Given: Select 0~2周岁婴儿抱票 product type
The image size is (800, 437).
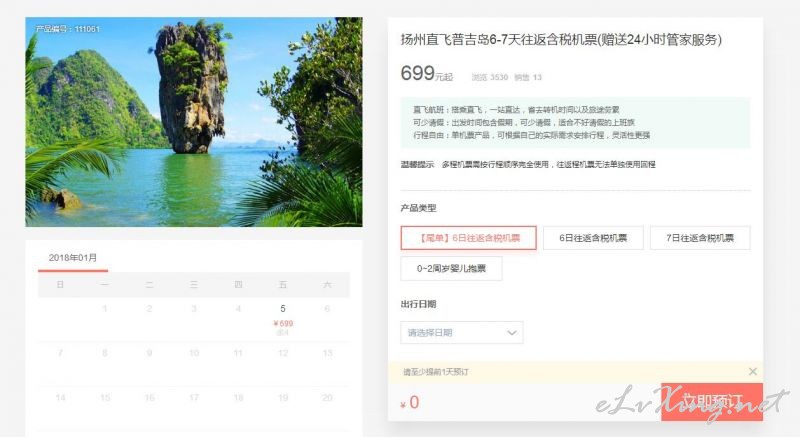Looking at the screenshot, I should [x=452, y=269].
